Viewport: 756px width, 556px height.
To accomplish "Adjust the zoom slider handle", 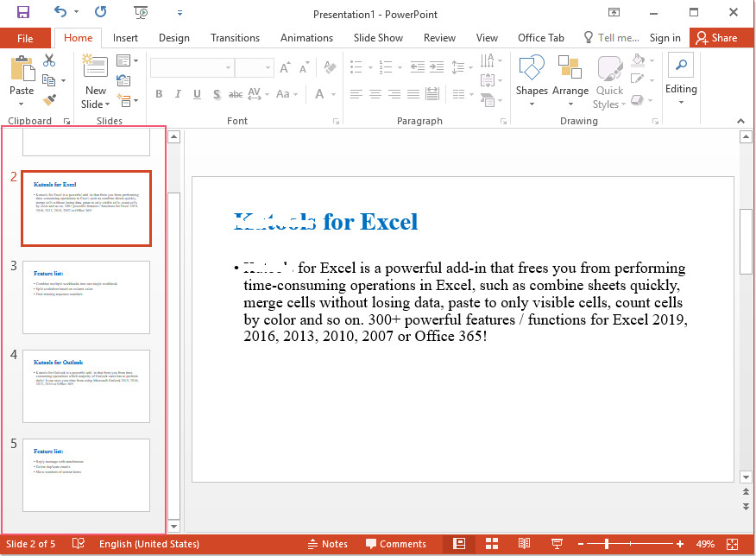I will point(607,544).
